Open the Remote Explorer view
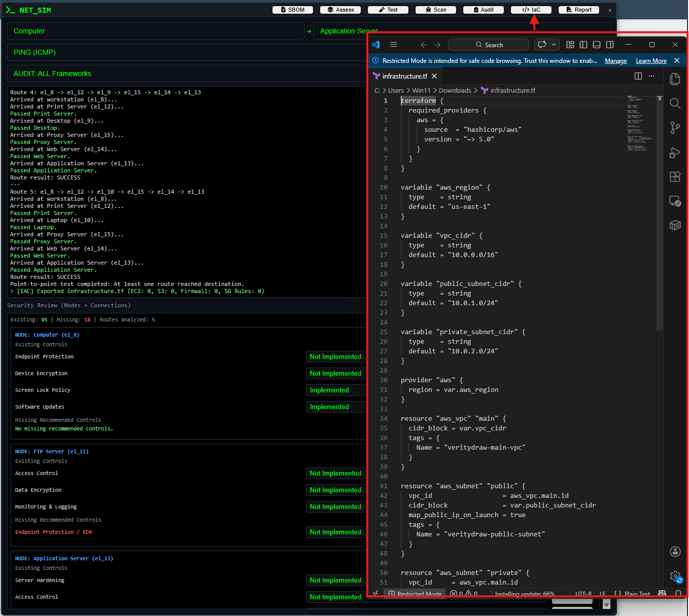This screenshot has height=616, width=689. pyautogui.click(x=675, y=201)
